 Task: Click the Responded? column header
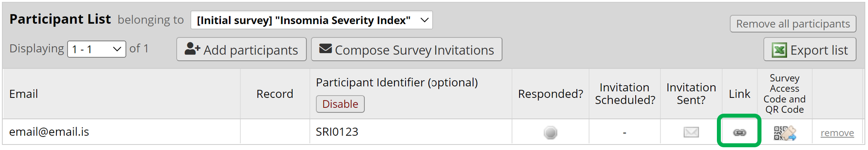click(x=550, y=94)
